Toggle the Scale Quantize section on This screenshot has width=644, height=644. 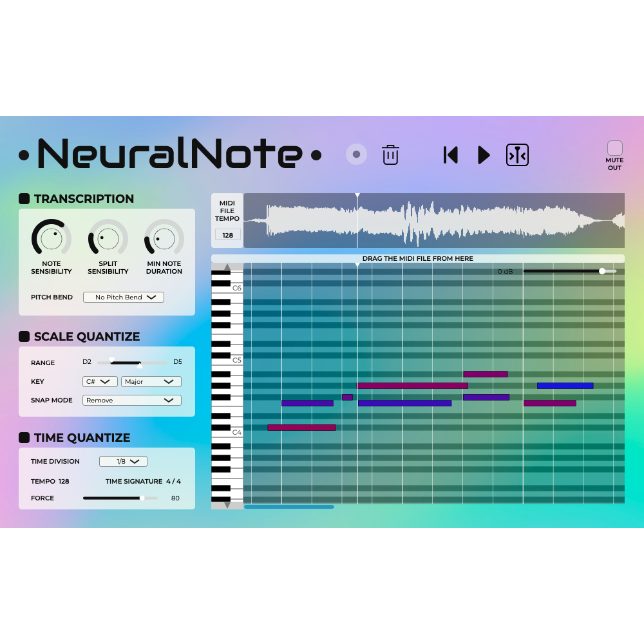pos(24,336)
